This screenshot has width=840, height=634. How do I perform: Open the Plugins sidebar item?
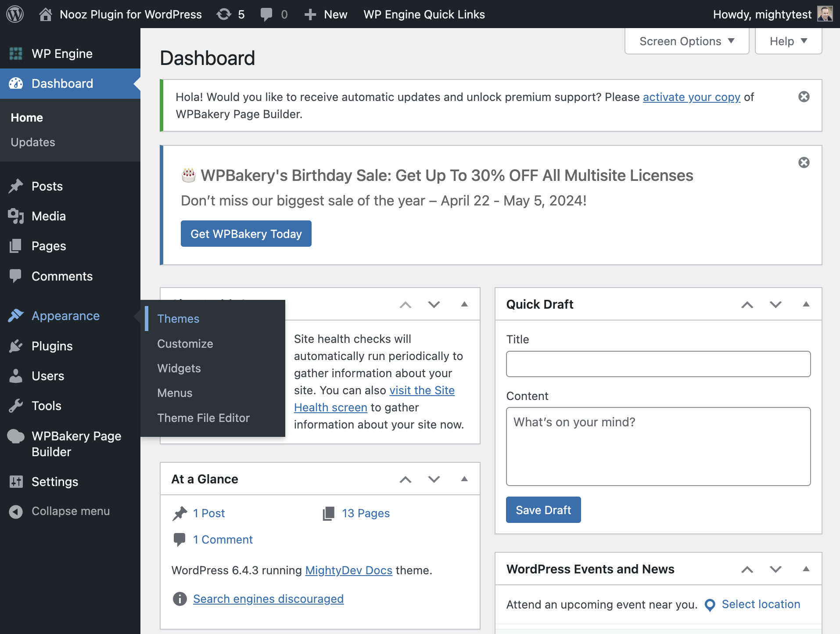[70, 346]
